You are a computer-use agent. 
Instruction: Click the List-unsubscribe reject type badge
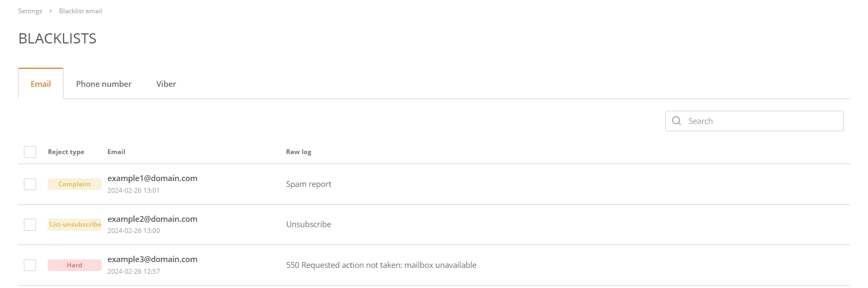click(75, 224)
